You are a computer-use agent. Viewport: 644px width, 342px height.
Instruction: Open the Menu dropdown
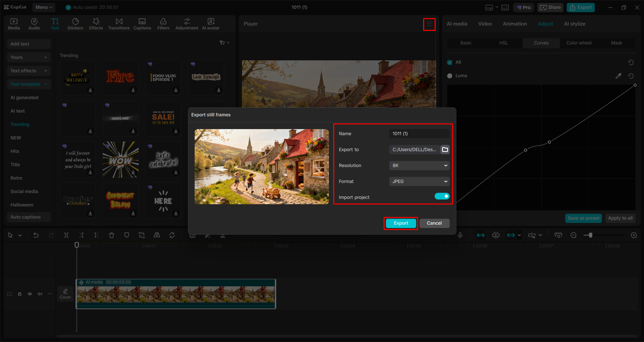pyautogui.click(x=44, y=7)
